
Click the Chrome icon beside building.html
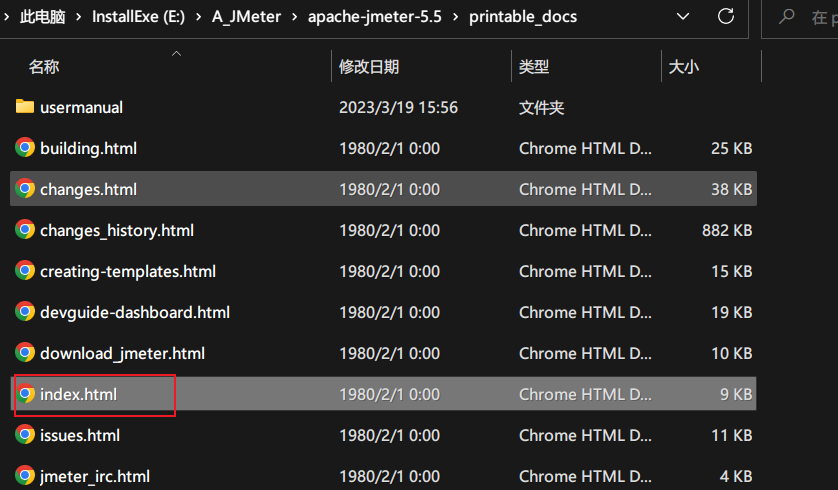pyautogui.click(x=25, y=148)
